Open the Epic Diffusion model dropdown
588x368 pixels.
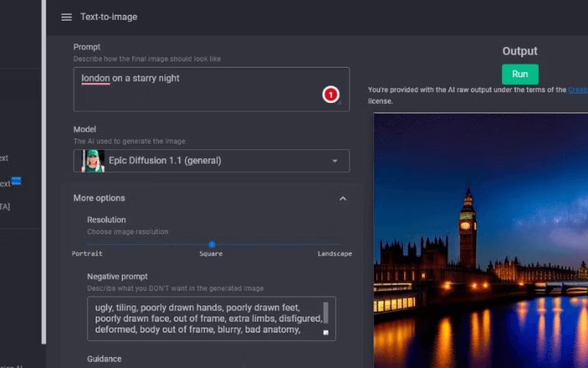pyautogui.click(x=212, y=160)
